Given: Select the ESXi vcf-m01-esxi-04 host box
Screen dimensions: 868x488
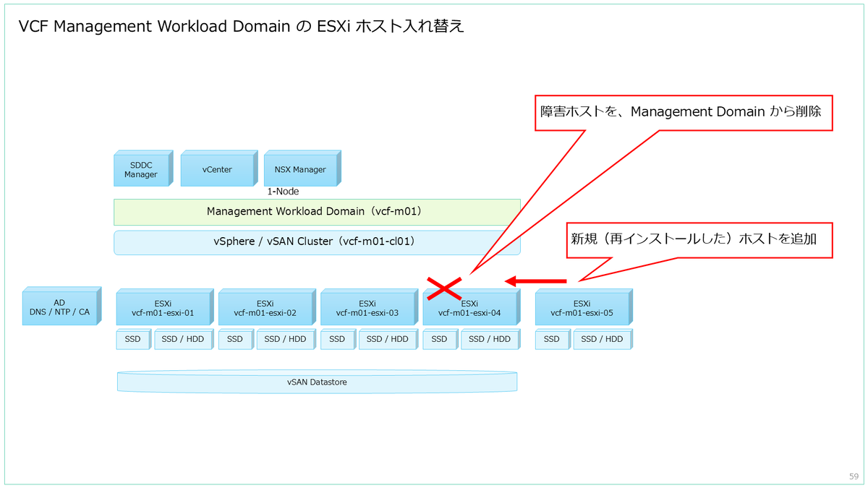Looking at the screenshot, I should (472, 307).
